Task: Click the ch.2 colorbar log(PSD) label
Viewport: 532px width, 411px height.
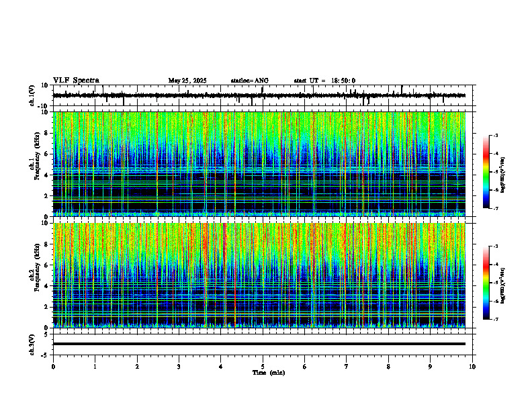Action: click(x=502, y=285)
